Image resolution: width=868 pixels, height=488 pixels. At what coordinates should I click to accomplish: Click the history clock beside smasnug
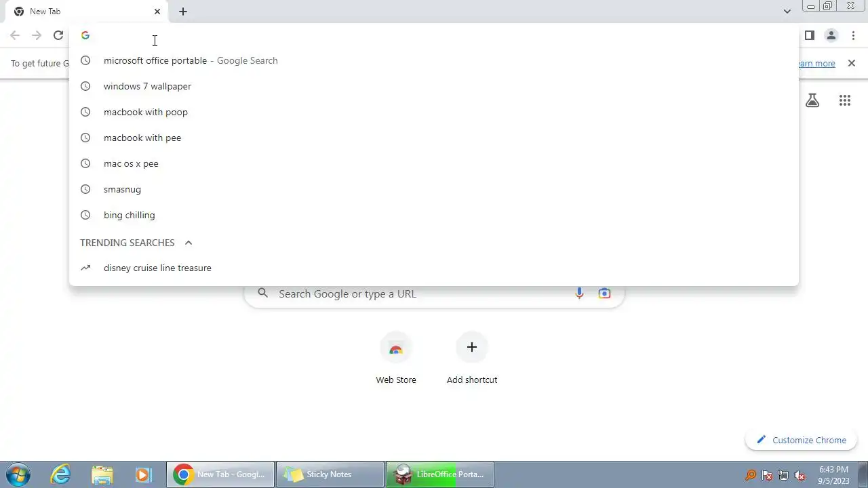tap(85, 189)
